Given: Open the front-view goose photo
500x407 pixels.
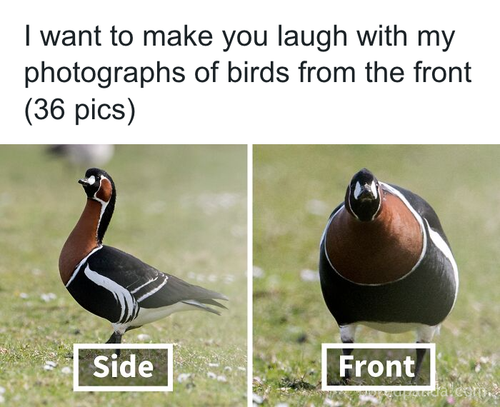Looking at the screenshot, I should click(376, 275).
